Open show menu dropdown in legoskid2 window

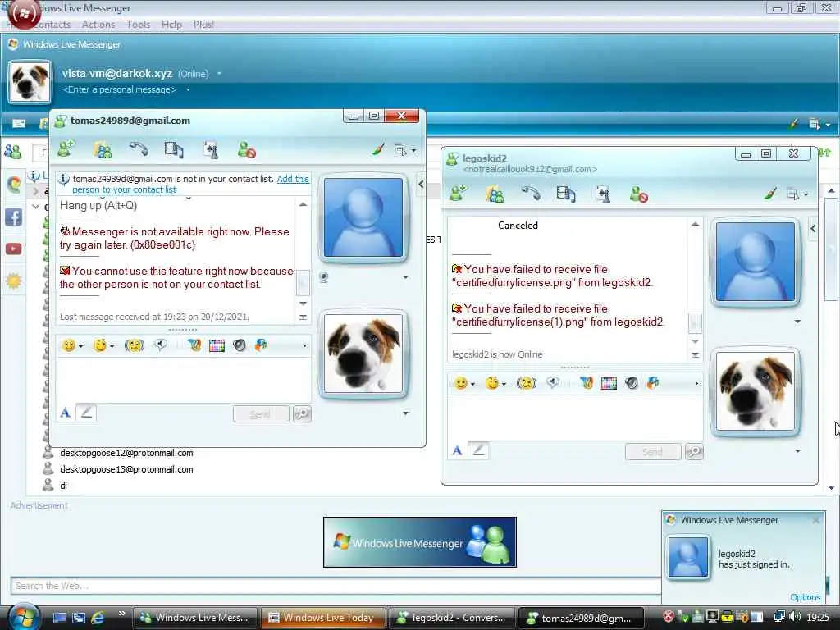797,194
